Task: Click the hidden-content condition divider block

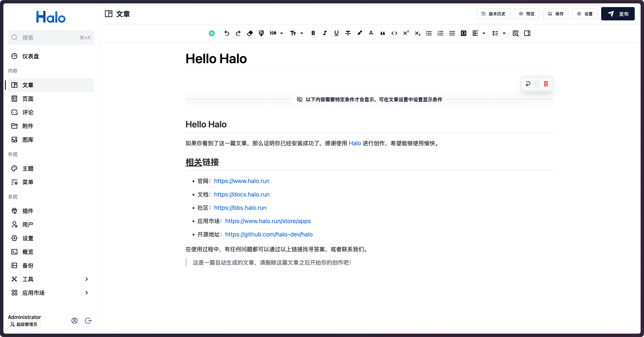Action: pos(369,99)
